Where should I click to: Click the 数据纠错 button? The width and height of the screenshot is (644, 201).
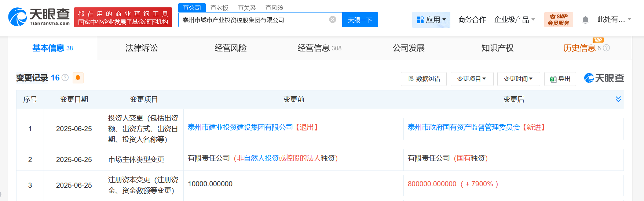424,79
